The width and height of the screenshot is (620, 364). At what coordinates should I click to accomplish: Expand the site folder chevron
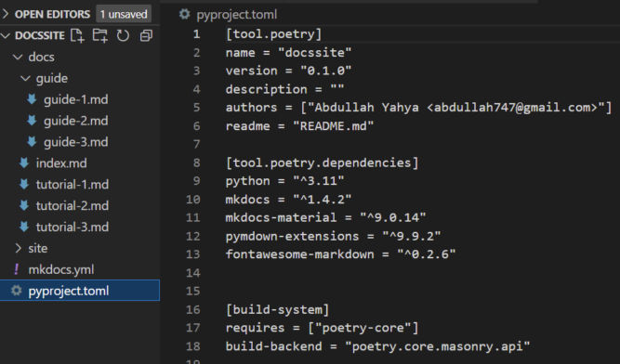point(18,248)
